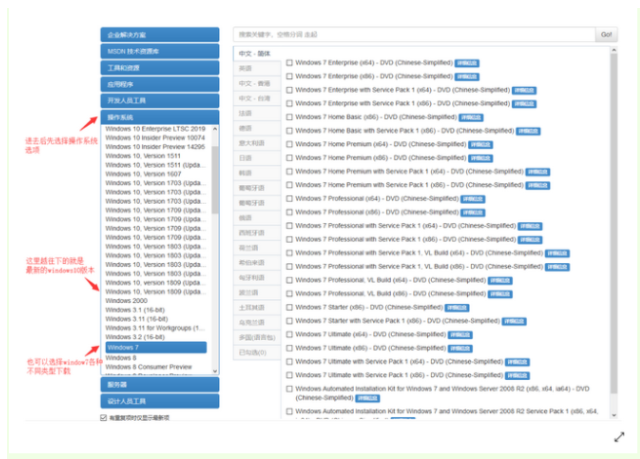Viewport: 640px width, 459px height.
Task: Select Windows 7 Home Premium (x64) DVD checkbox
Action: [289, 144]
